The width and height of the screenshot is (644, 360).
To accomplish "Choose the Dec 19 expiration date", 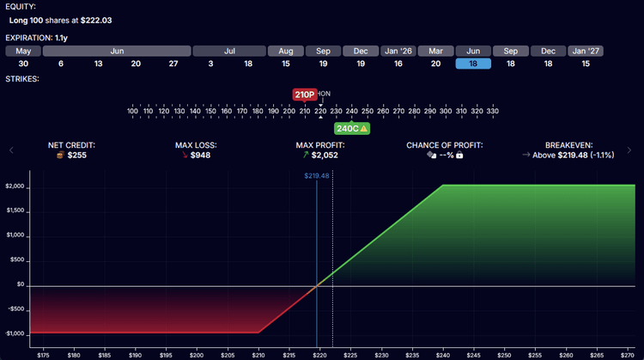I will (361, 64).
